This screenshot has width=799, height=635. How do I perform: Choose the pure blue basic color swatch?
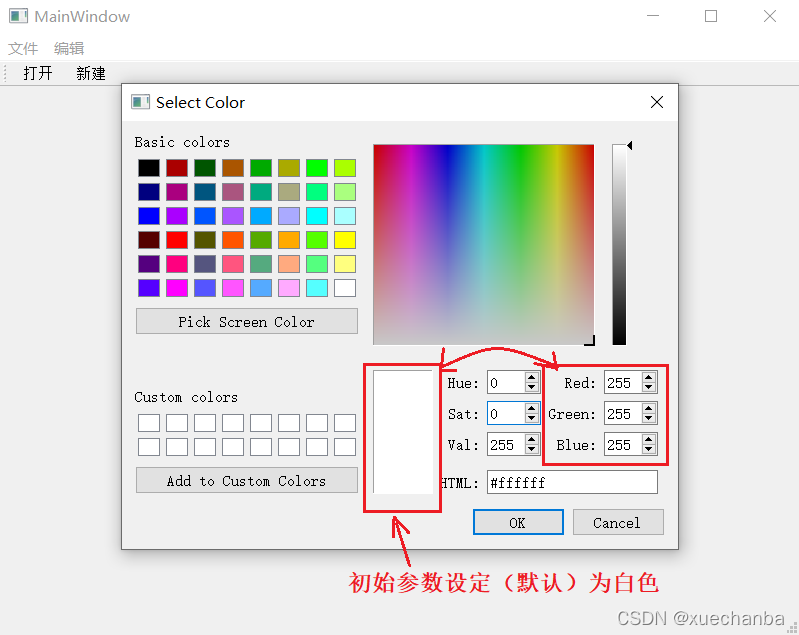(x=149, y=216)
